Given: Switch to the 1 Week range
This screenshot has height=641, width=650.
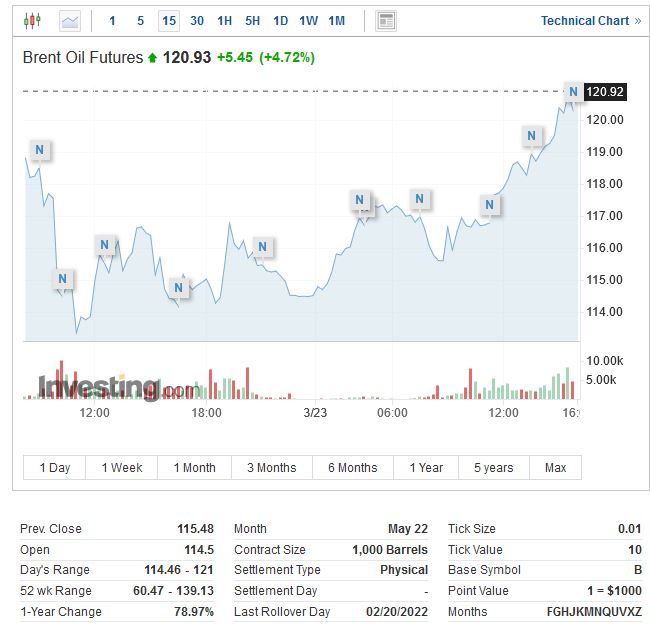Looking at the screenshot, I should [x=122, y=468].
